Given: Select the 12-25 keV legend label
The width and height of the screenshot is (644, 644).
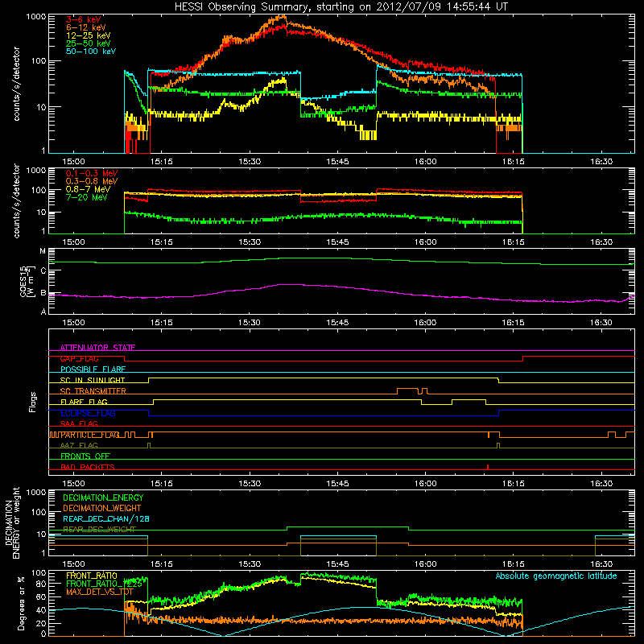Looking at the screenshot, I should [89, 35].
